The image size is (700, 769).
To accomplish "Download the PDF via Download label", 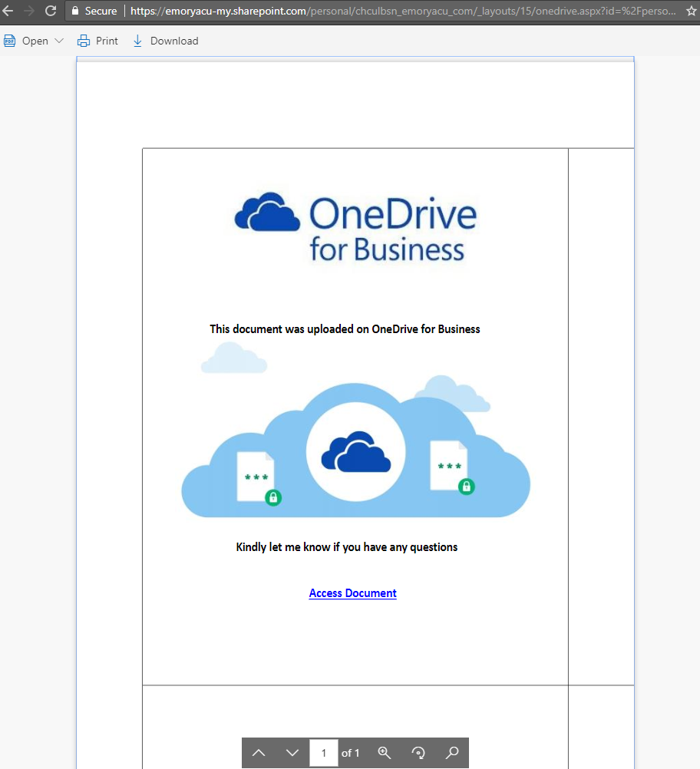I will coord(174,41).
